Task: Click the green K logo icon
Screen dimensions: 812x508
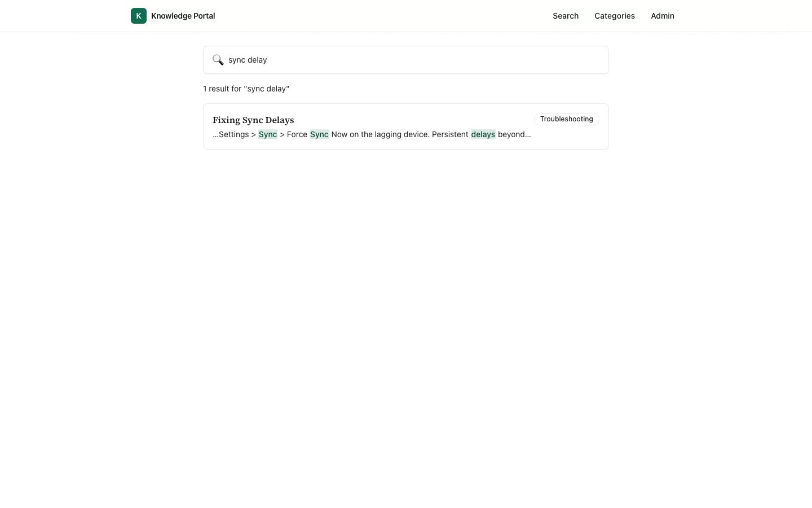Action: coord(139,16)
